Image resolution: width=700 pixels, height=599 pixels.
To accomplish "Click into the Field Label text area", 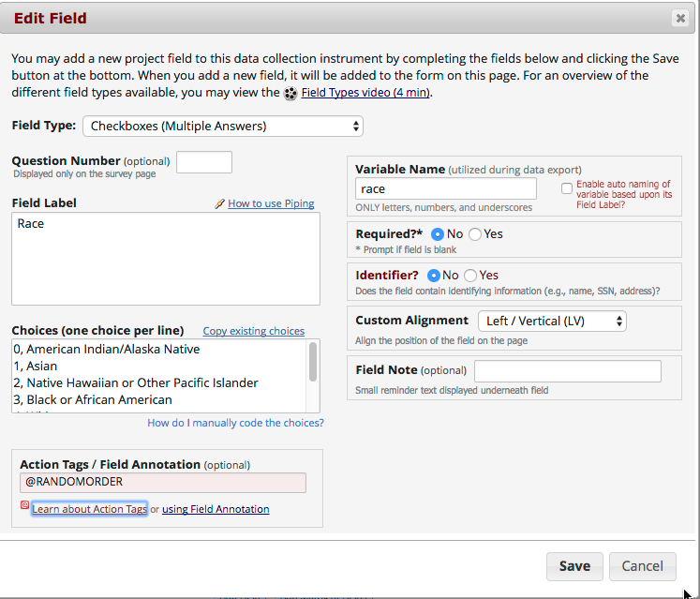I will [x=166, y=259].
